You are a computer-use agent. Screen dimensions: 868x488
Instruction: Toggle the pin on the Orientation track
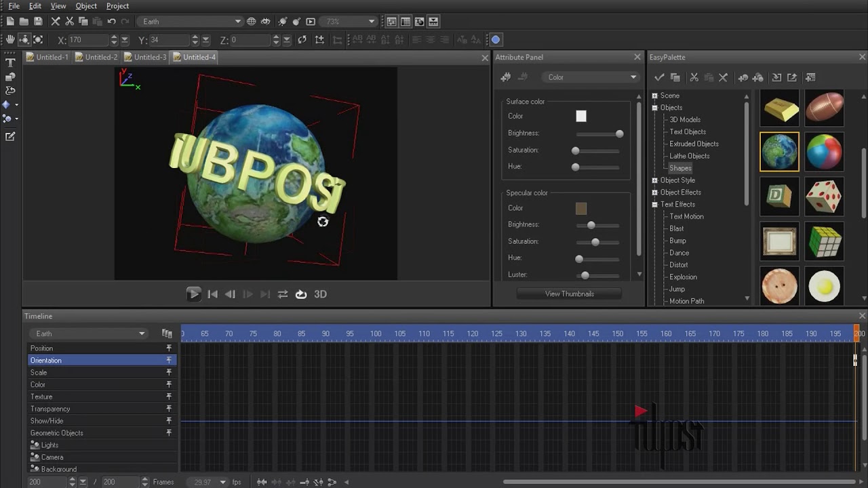coord(169,361)
